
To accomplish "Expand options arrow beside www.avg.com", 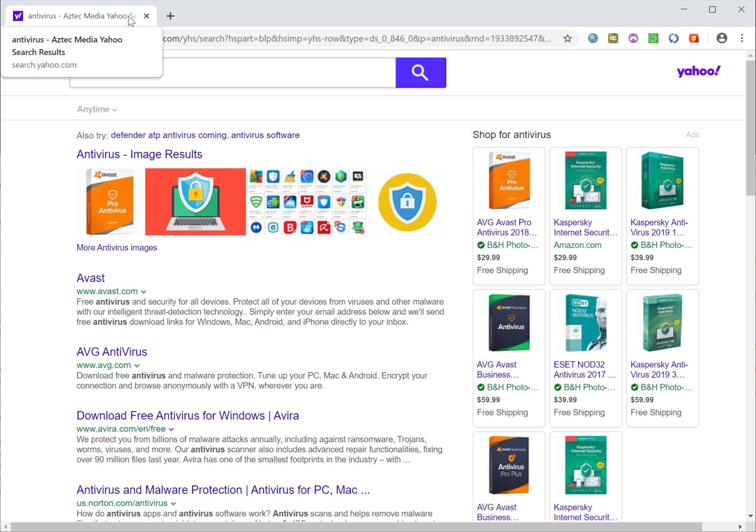I will [137, 365].
